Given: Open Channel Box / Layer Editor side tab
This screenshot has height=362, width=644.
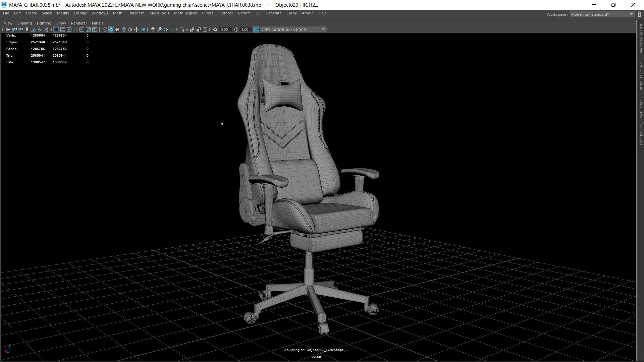Looking at the screenshot, I should (x=641, y=122).
